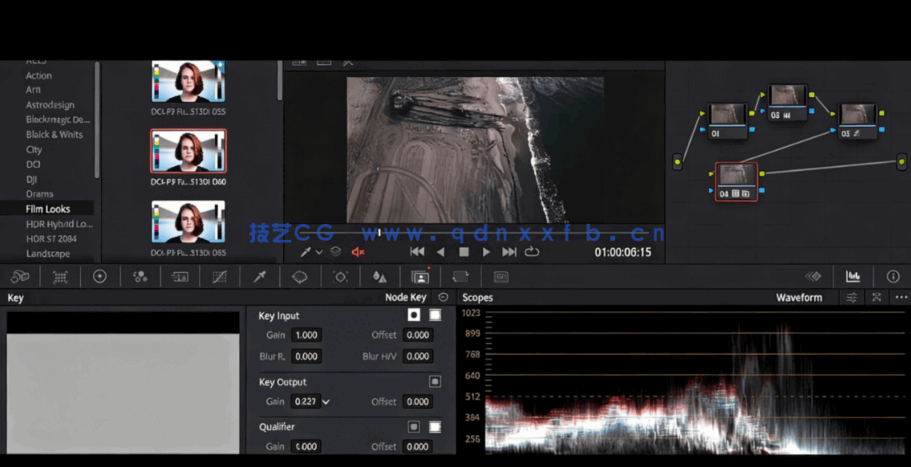Click the LUT category list scrollbar
This screenshot has width=911, height=467.
tap(97, 119)
